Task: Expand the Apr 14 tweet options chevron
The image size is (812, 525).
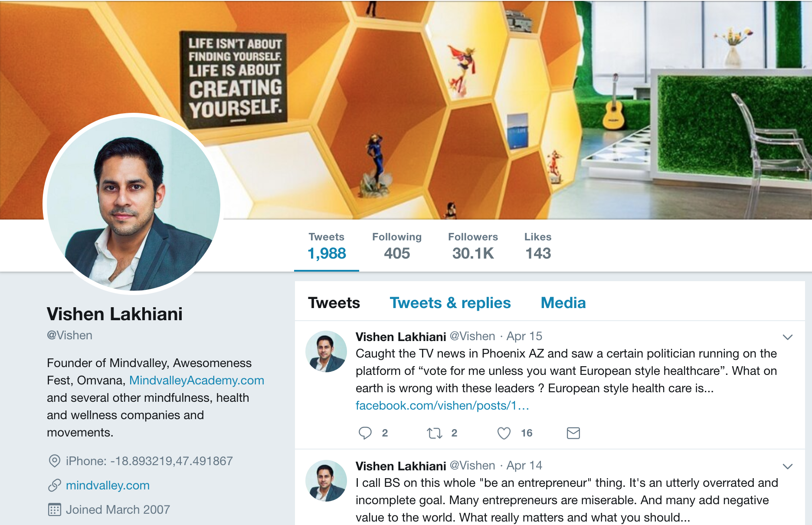Action: pos(787,466)
